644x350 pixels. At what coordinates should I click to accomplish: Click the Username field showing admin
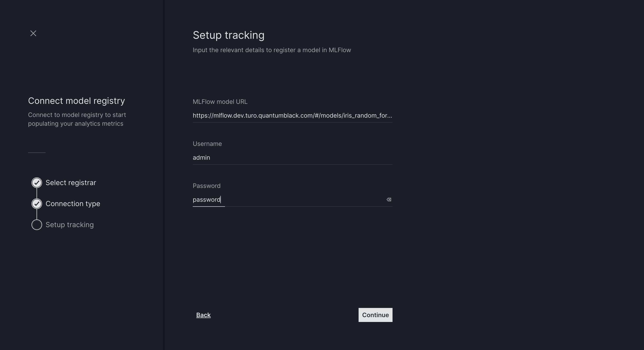coord(292,157)
